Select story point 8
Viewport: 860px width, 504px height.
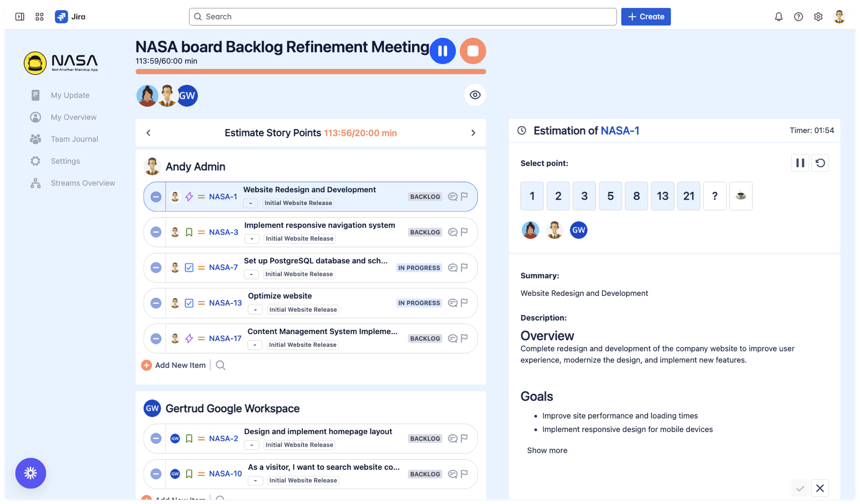pyautogui.click(x=636, y=196)
